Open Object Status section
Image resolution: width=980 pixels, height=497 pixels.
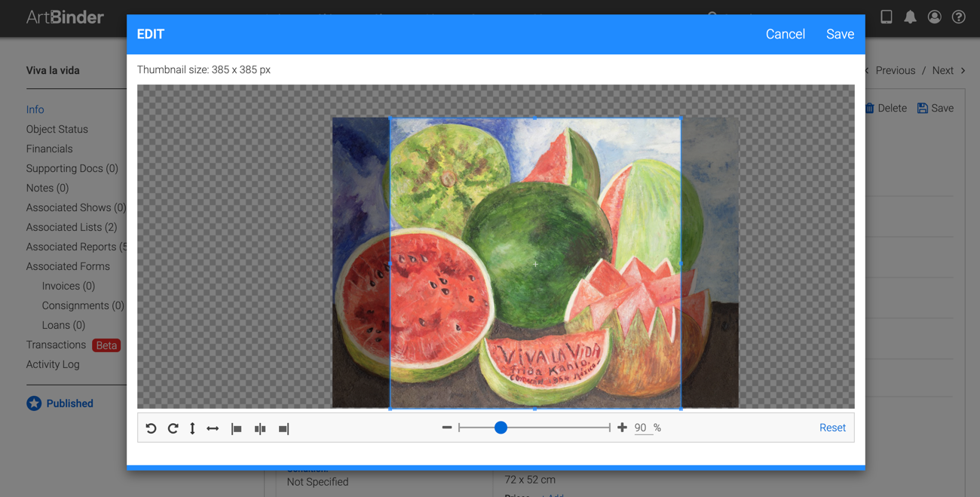(57, 129)
